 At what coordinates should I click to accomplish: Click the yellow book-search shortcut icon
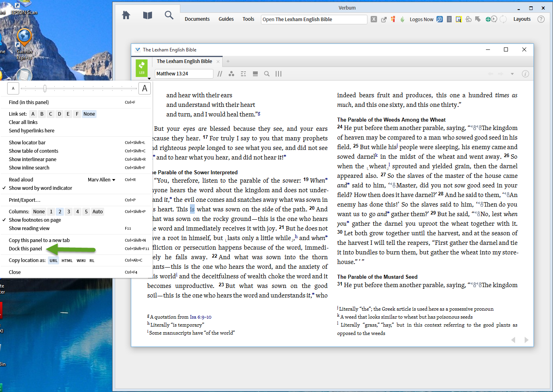(x=459, y=19)
